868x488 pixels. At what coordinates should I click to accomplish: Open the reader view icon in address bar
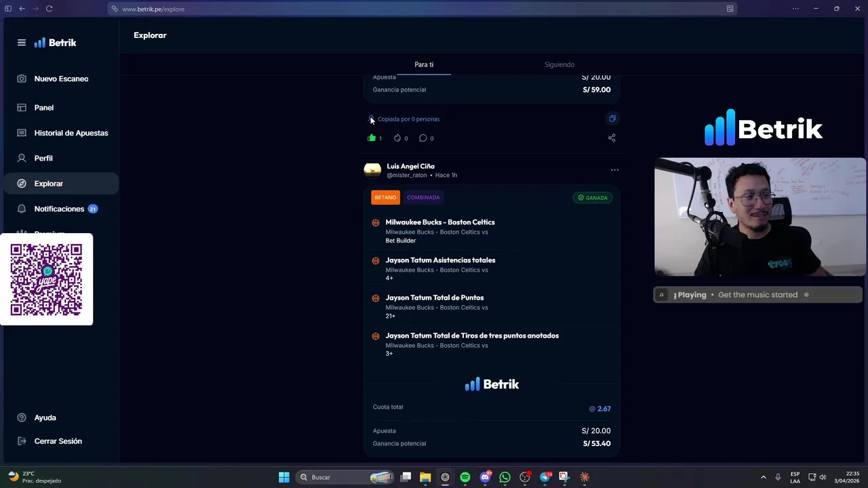click(730, 9)
